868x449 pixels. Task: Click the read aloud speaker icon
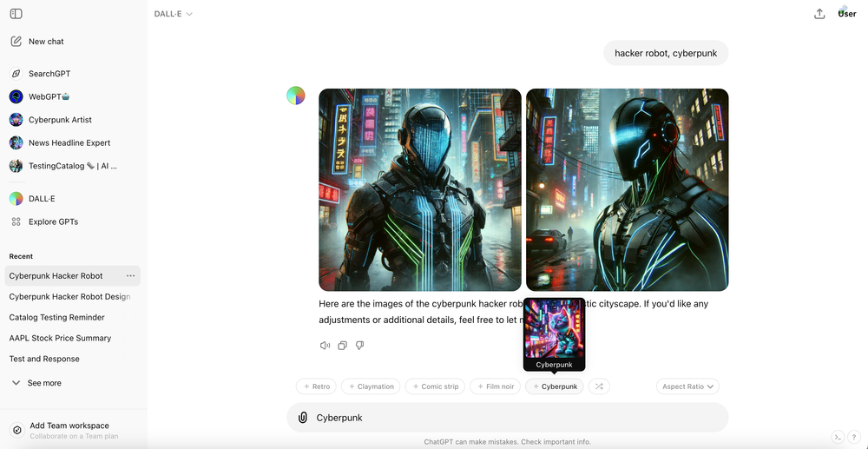(x=325, y=346)
